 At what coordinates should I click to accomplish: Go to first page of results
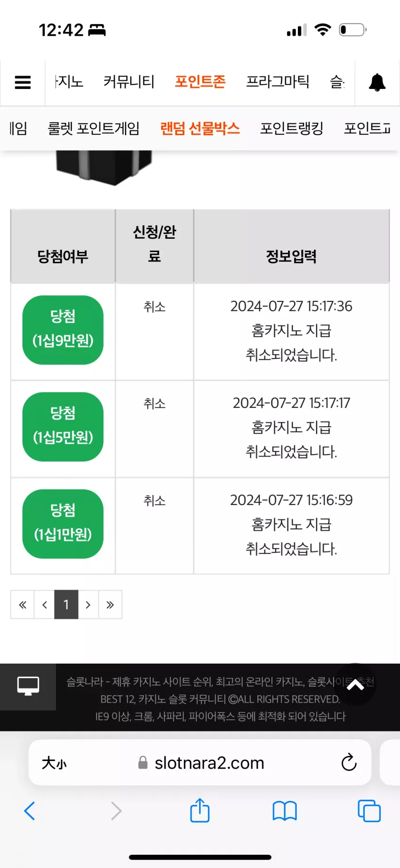click(22, 604)
